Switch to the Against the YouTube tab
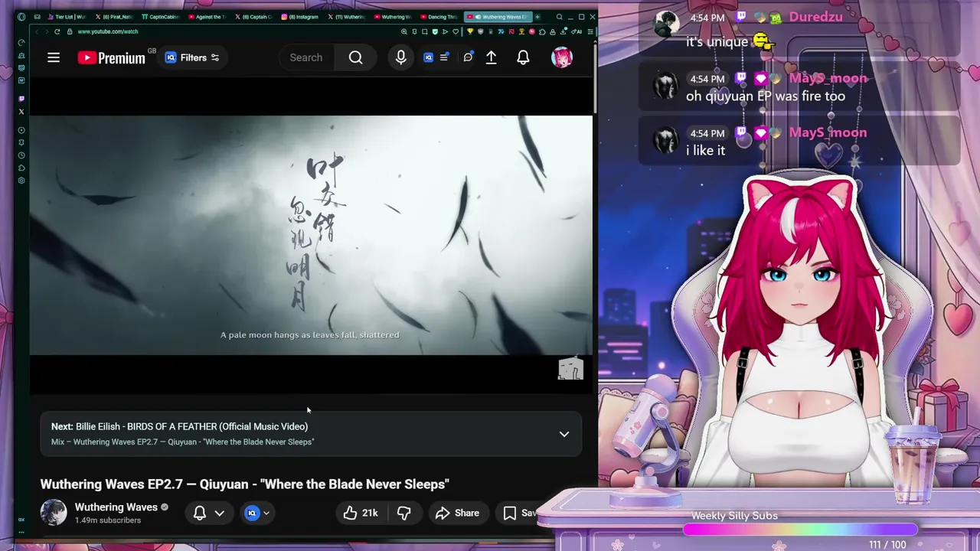This screenshot has width=980, height=551. click(207, 17)
